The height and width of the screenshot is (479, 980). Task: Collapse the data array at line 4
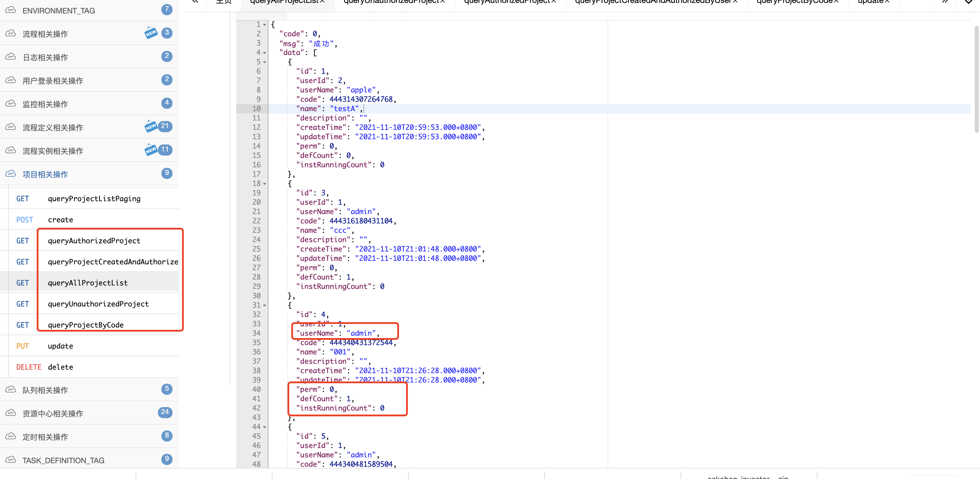coord(265,53)
